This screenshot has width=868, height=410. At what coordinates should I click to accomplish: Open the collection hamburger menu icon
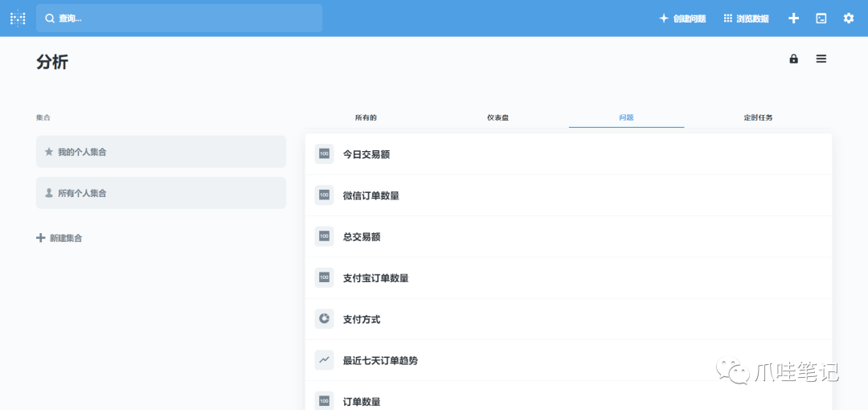point(821,59)
